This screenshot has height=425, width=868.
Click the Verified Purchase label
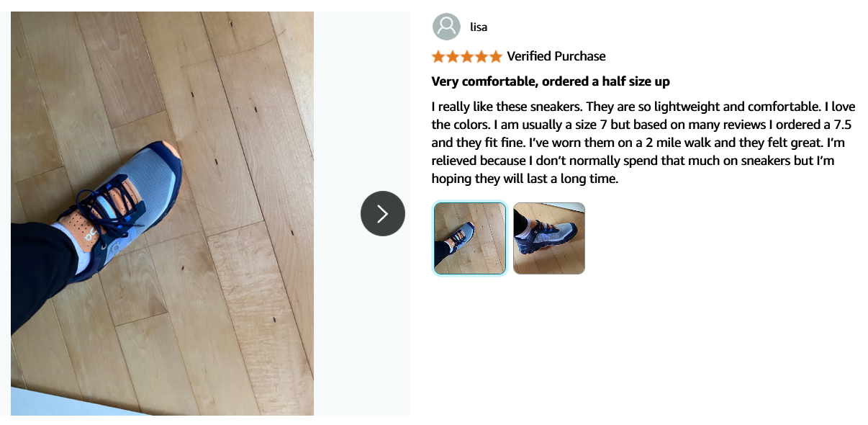556,56
